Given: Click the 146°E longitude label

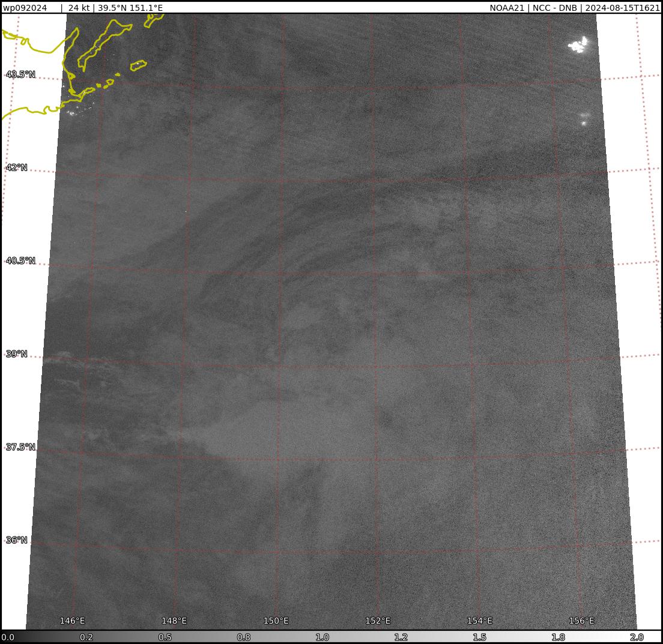Looking at the screenshot, I should point(73,621).
